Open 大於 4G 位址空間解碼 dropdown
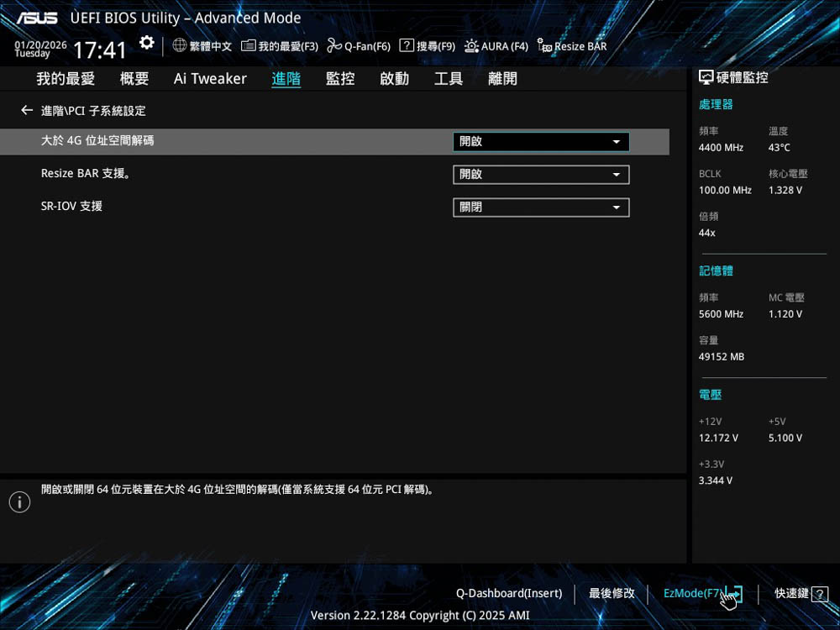 pos(540,142)
